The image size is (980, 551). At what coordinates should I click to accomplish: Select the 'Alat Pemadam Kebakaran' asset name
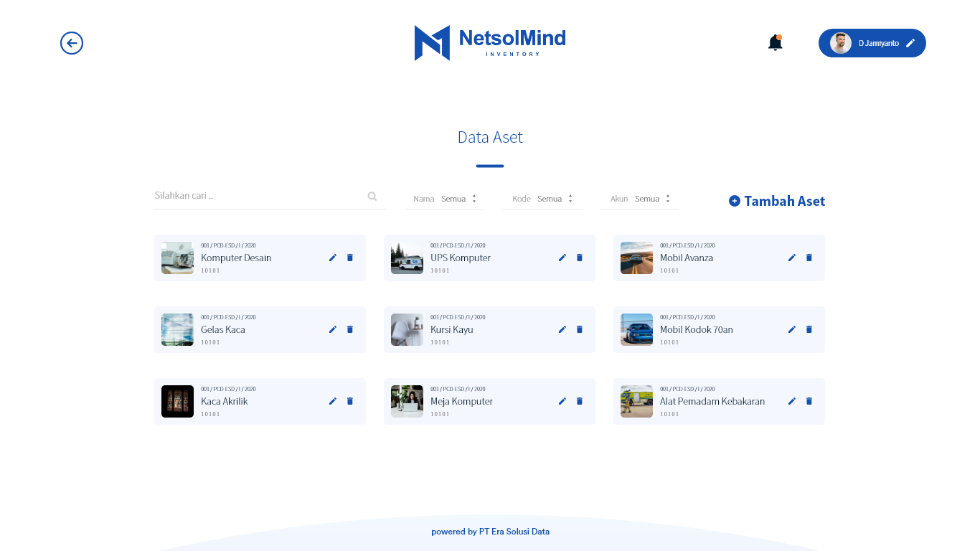pos(712,401)
